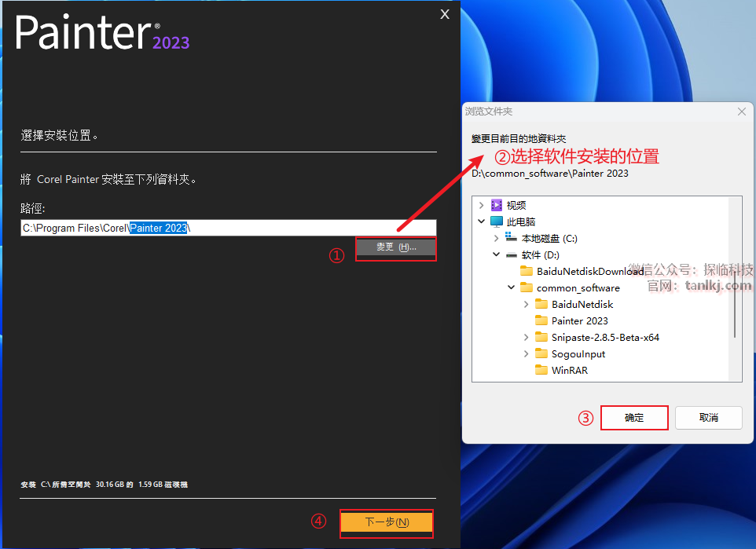This screenshot has height=549, width=756.
Task: Click the 下一步(N) next button
Action: [387, 522]
